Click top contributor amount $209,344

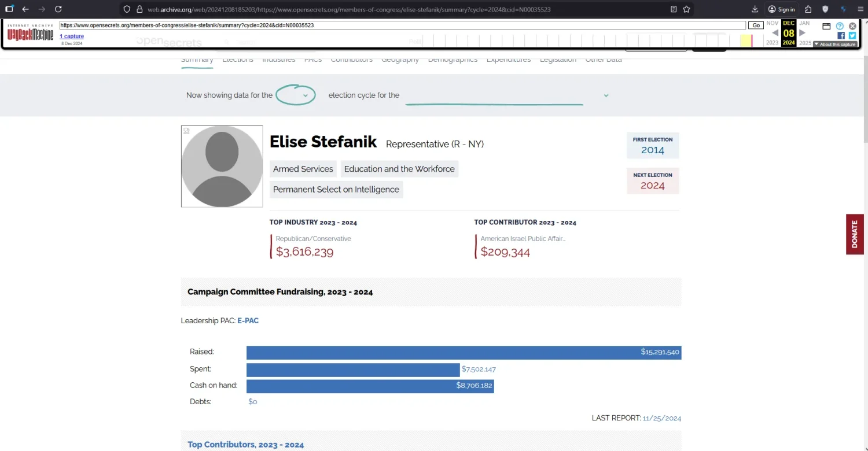pyautogui.click(x=505, y=252)
